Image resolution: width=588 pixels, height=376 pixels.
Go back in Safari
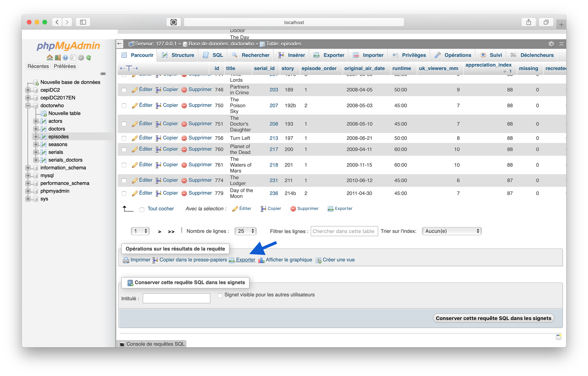57,22
